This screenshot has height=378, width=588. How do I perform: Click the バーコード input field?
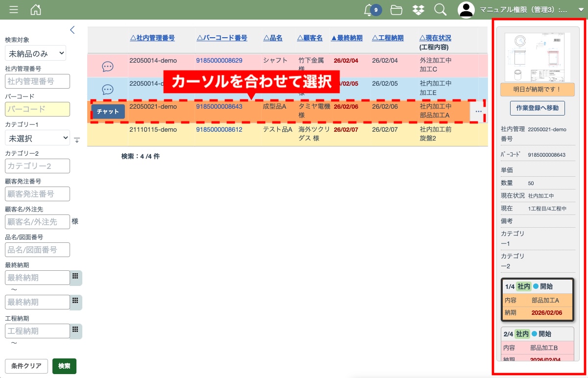point(37,109)
